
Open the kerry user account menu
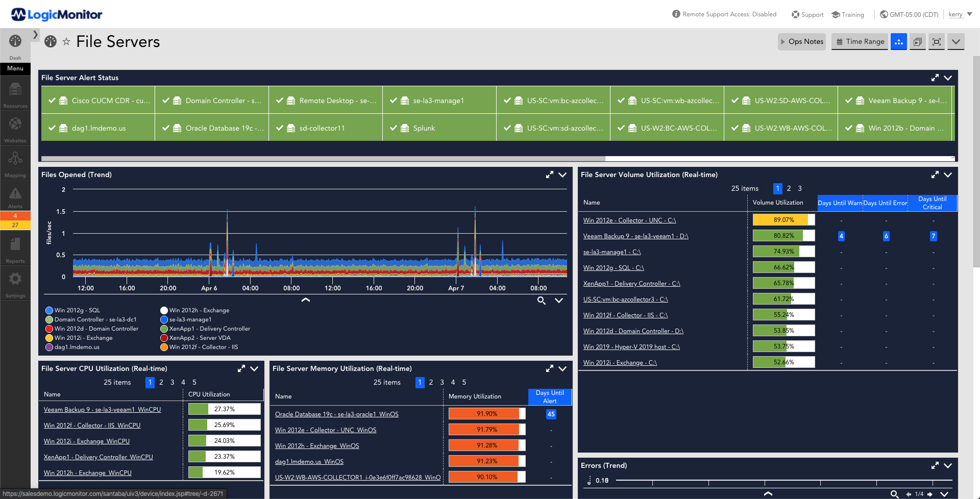pyautogui.click(x=957, y=14)
